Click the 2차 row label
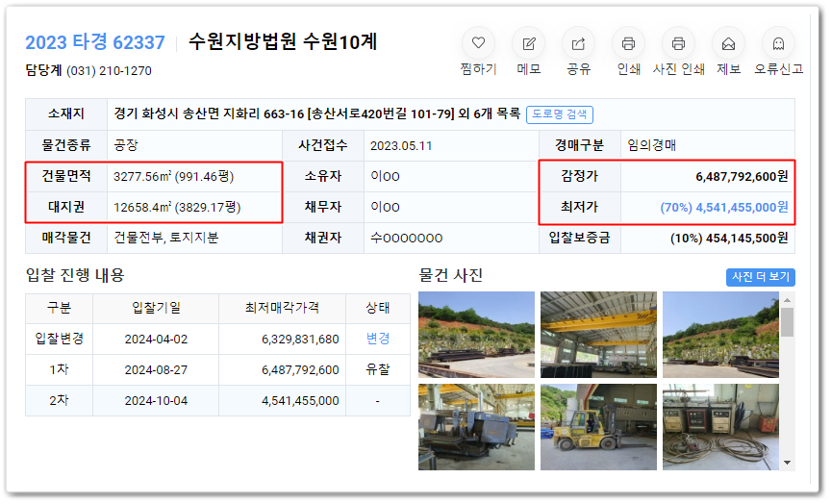Viewport: 831px width, 504px height. click(x=59, y=400)
